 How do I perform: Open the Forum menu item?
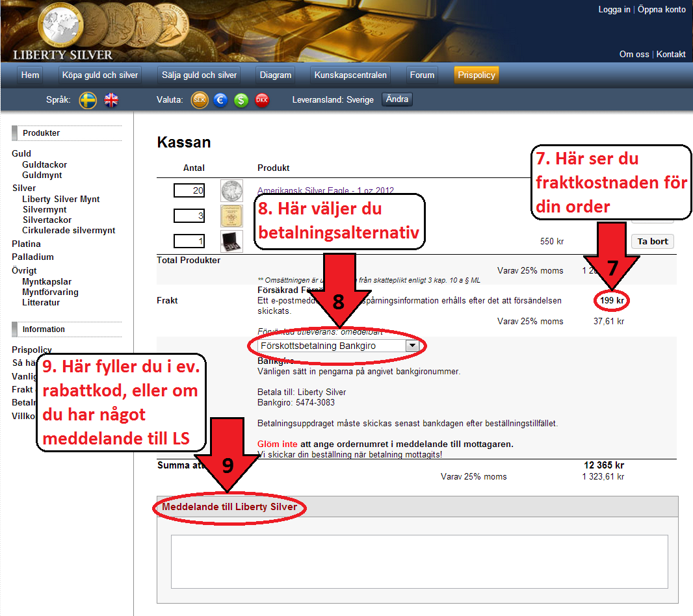coord(422,75)
